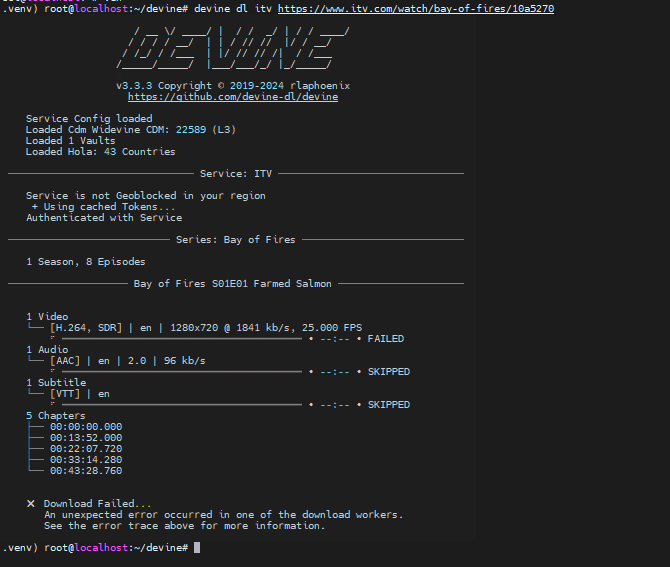Click 'Bay of Fires S01E01 Farmed Salmon' header
The height and width of the screenshot is (567, 670).
tap(232, 284)
